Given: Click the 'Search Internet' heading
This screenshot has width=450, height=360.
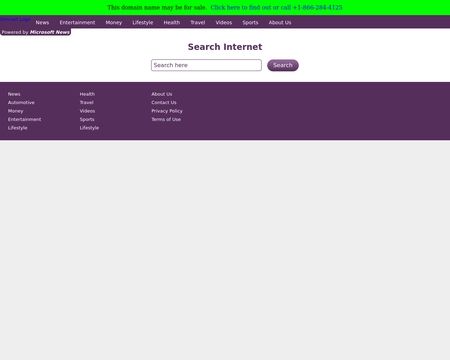Looking at the screenshot, I should [225, 47].
